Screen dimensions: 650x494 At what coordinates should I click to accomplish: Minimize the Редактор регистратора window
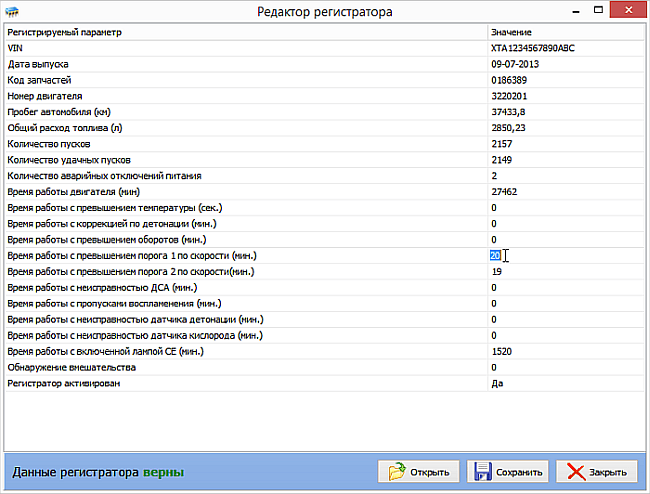pos(576,11)
